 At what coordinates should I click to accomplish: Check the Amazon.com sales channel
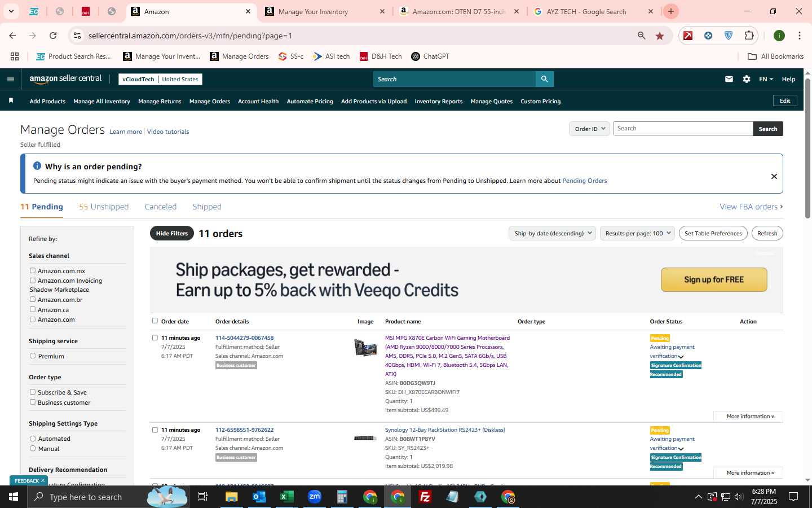coord(33,319)
